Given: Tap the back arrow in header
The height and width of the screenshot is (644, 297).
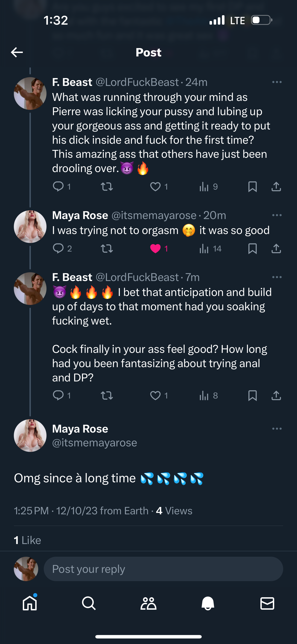Looking at the screenshot, I should pos(17,52).
